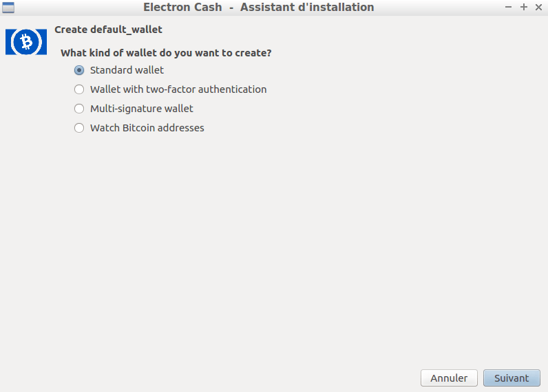Click the "What kind of wallet" question text

166,53
